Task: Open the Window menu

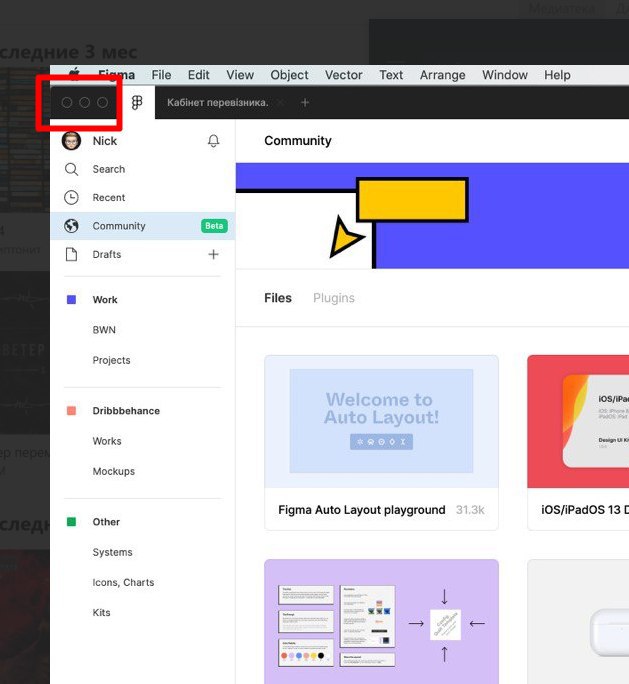Action: point(505,75)
